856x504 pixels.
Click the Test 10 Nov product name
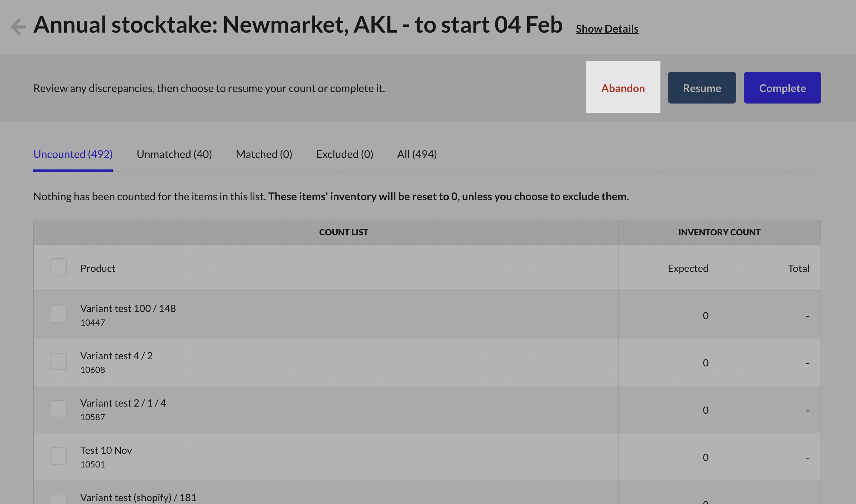coord(106,450)
